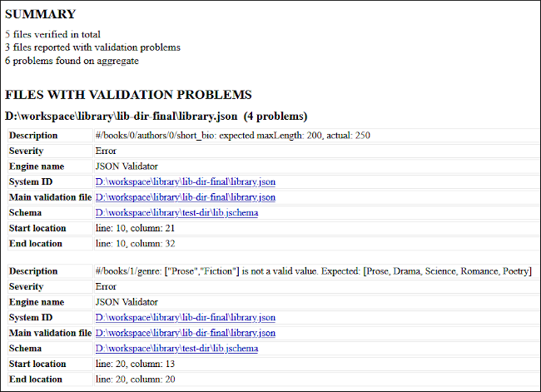Open the System ID link for genre error
This screenshot has width=541, height=392.
pos(186,317)
